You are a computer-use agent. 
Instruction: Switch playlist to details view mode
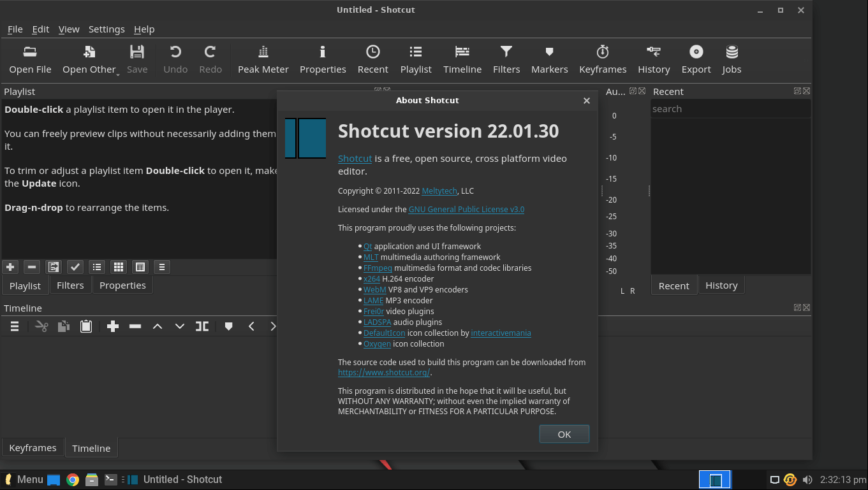point(140,266)
